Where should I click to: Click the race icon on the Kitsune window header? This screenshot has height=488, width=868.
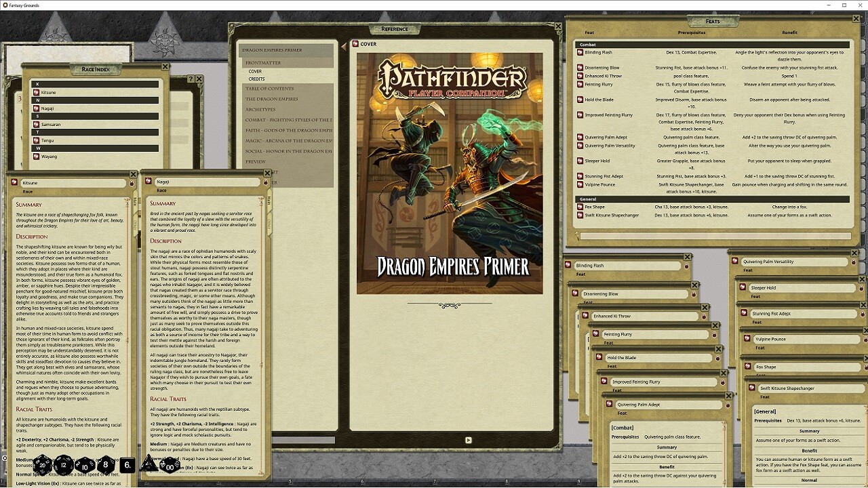coord(13,182)
